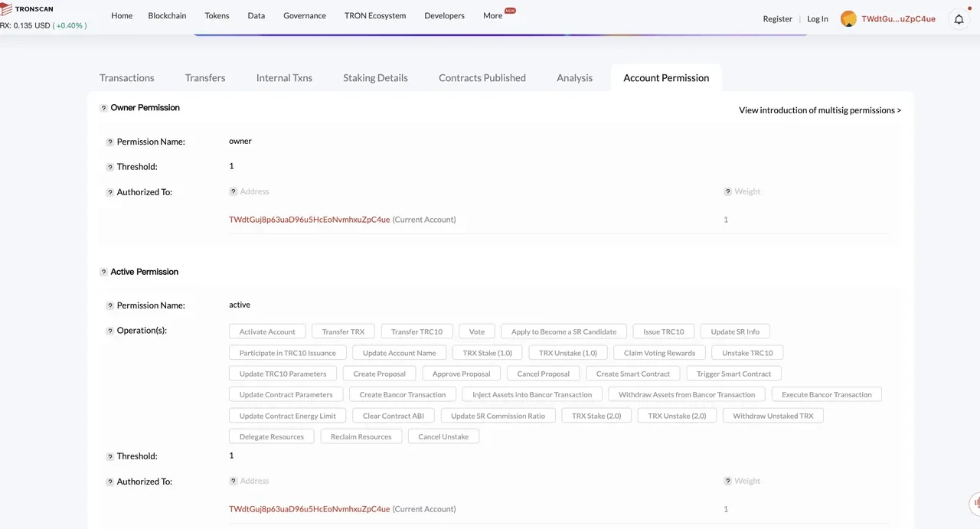Click the Execute Bancor Transaction tag
The width and height of the screenshot is (980, 529).
(x=827, y=395)
